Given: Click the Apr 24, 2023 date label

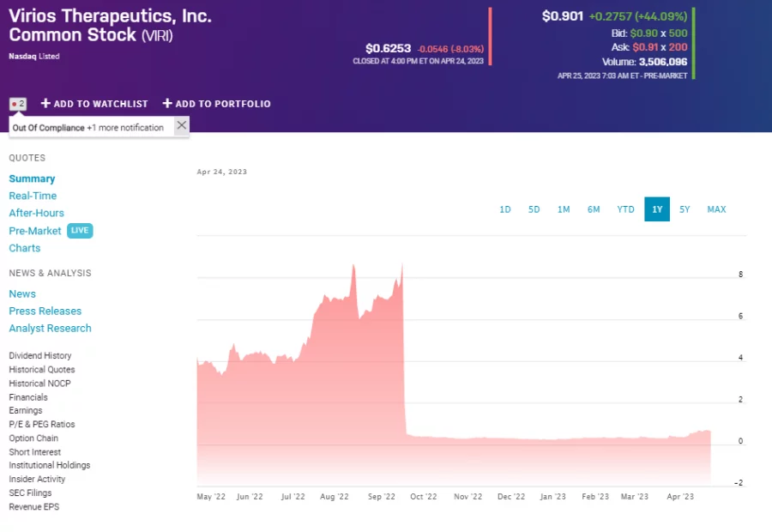Looking at the screenshot, I should (222, 172).
